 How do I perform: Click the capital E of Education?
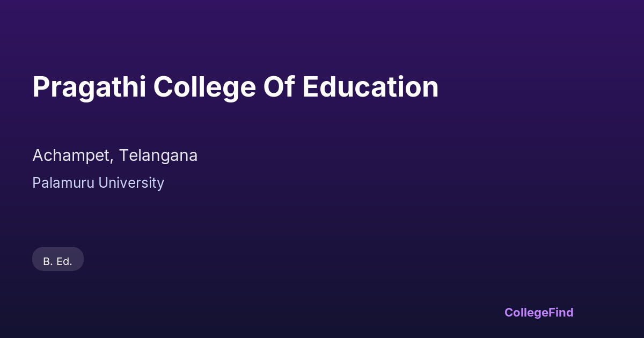coord(311,87)
